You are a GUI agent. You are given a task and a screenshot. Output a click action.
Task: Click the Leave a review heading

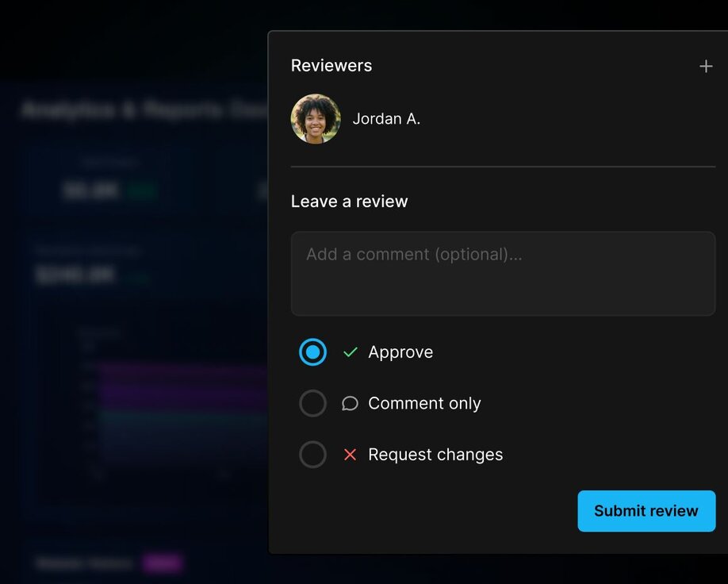pos(349,202)
